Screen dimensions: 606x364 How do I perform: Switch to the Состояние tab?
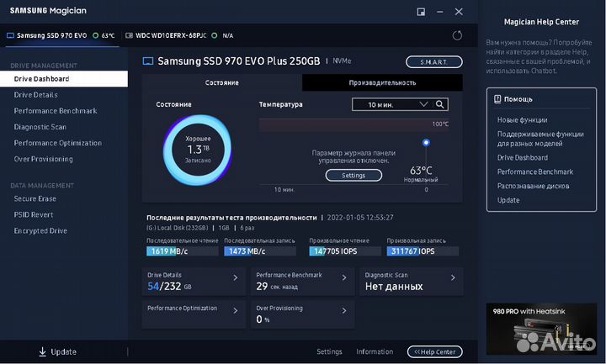click(222, 82)
